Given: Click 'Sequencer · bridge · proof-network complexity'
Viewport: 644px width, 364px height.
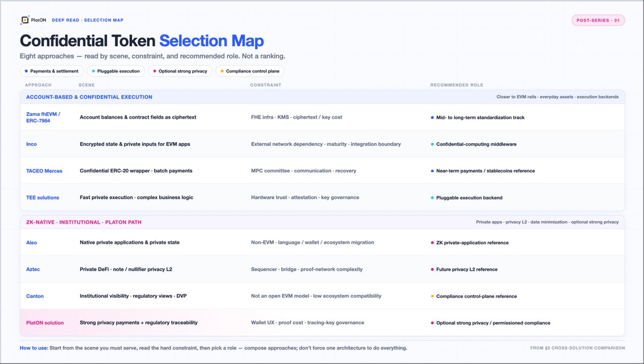Looking at the screenshot, I should pos(306,270).
